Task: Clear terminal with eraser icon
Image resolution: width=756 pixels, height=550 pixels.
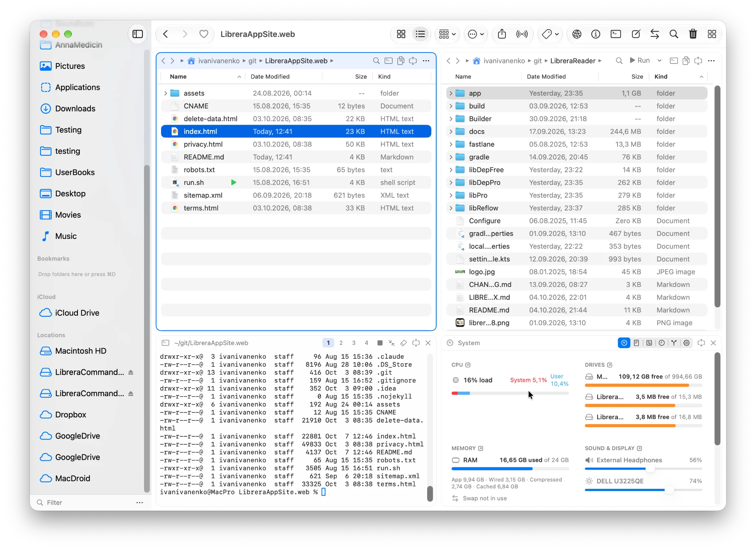Action: [404, 343]
